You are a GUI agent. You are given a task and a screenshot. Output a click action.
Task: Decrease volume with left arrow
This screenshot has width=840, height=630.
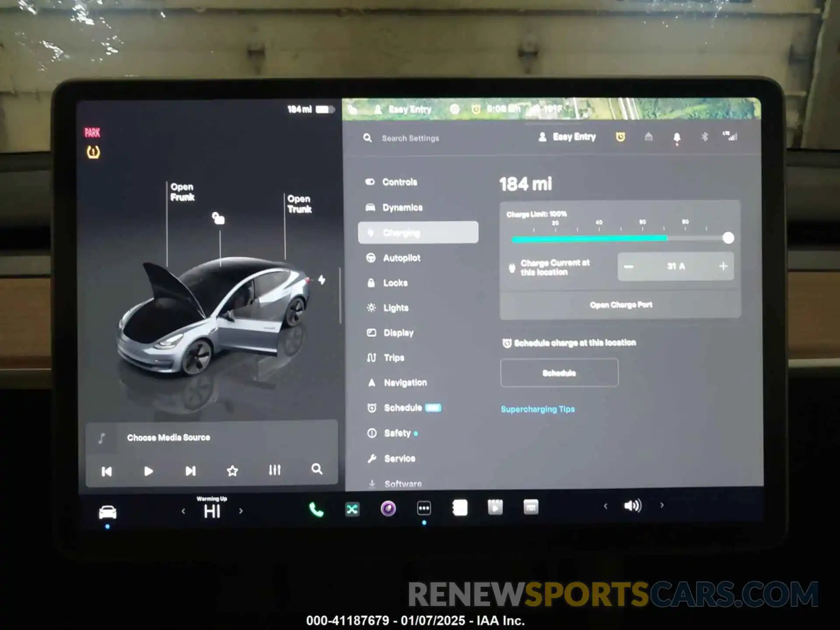tap(605, 506)
